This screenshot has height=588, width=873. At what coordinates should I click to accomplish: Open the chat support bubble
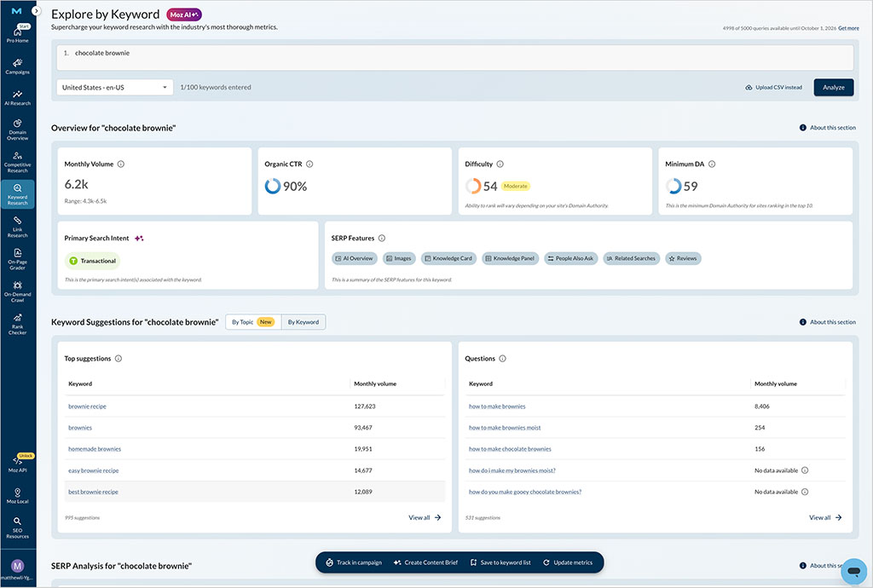point(853,571)
